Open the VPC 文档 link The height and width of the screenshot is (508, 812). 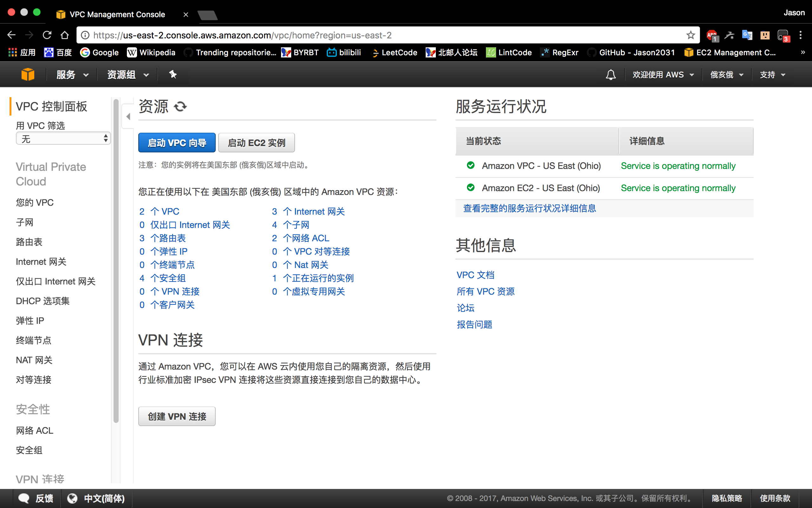pyautogui.click(x=475, y=275)
